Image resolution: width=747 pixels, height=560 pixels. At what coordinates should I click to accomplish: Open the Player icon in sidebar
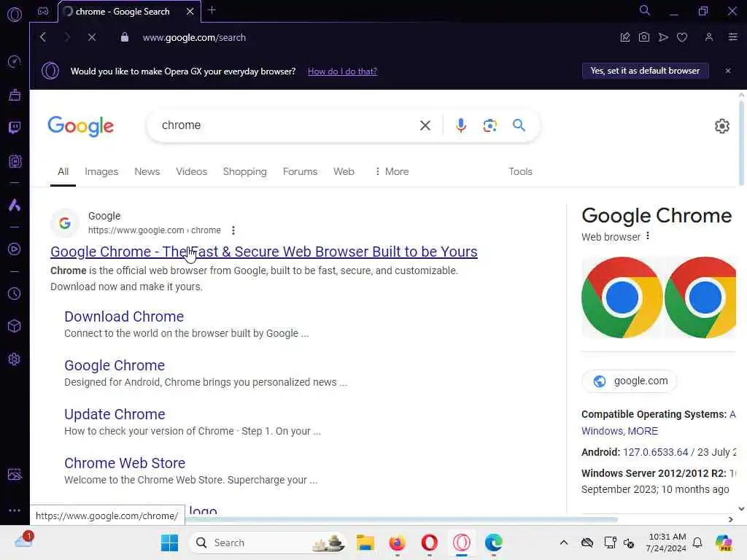pyautogui.click(x=15, y=249)
